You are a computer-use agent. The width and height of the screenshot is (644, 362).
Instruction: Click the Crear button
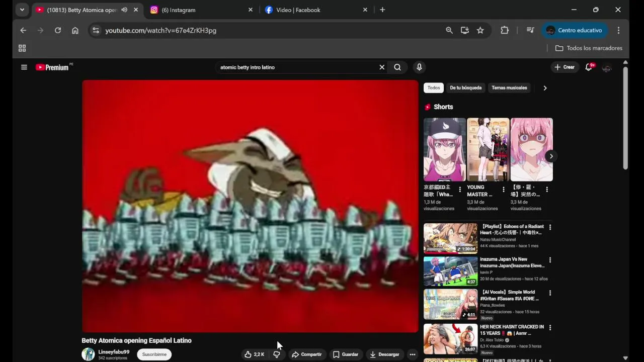[x=564, y=67]
